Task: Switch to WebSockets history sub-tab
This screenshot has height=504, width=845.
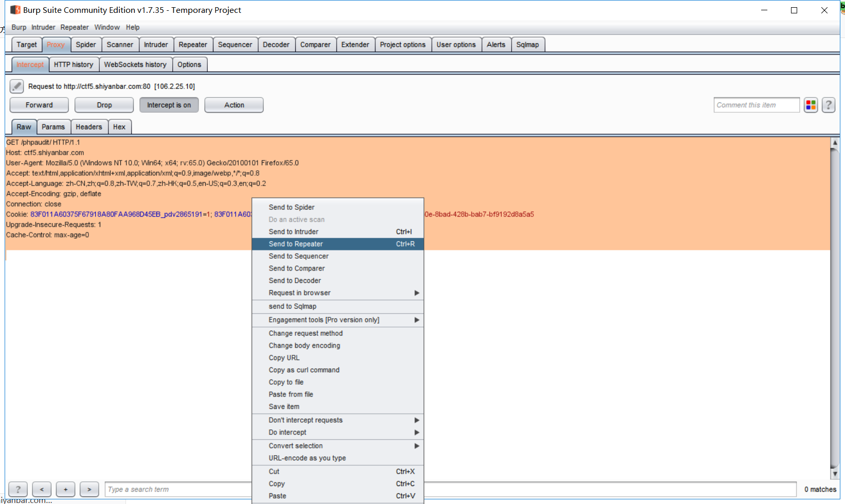Action: pos(135,65)
